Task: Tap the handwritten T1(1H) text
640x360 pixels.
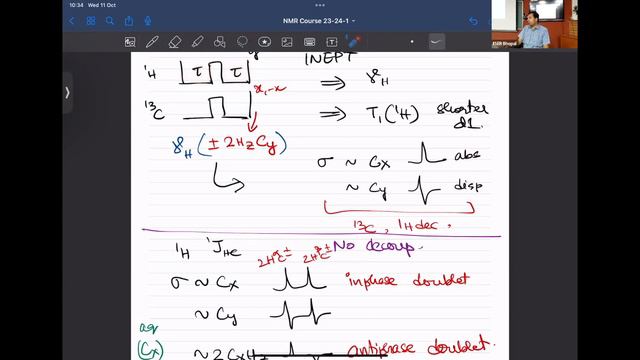Action: (x=392, y=114)
